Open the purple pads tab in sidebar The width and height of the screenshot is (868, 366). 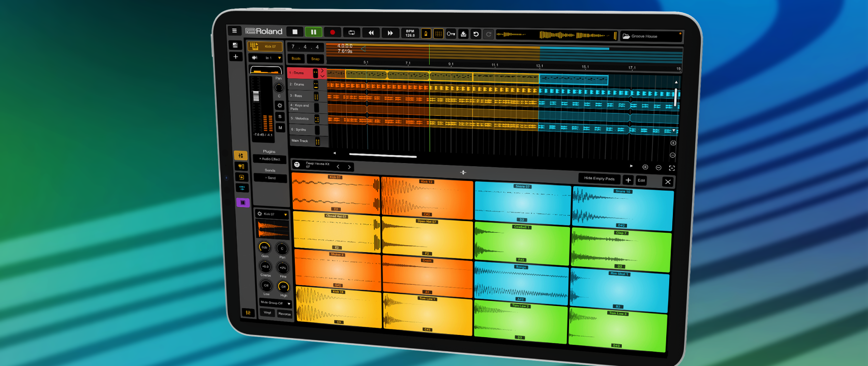point(243,202)
